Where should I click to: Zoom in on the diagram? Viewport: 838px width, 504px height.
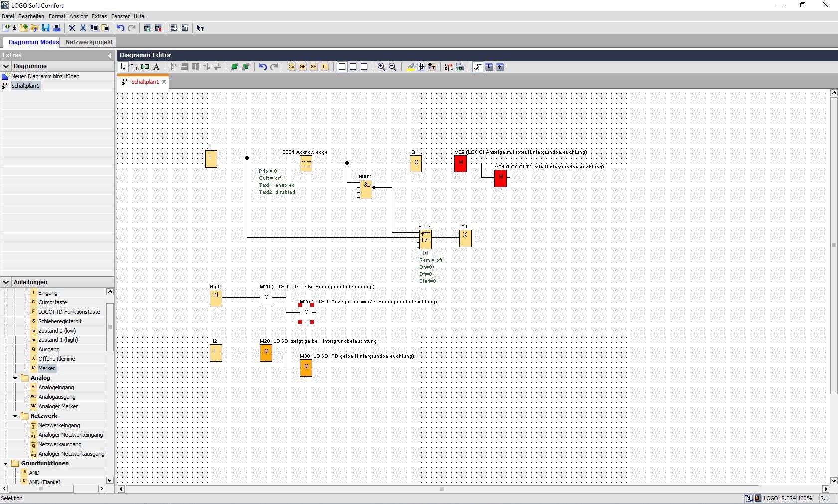pos(381,67)
